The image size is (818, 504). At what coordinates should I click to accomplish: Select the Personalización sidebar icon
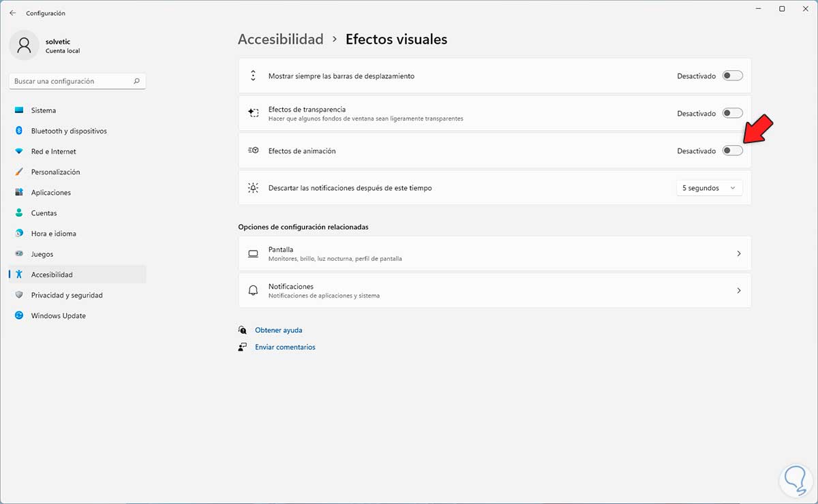click(x=19, y=172)
